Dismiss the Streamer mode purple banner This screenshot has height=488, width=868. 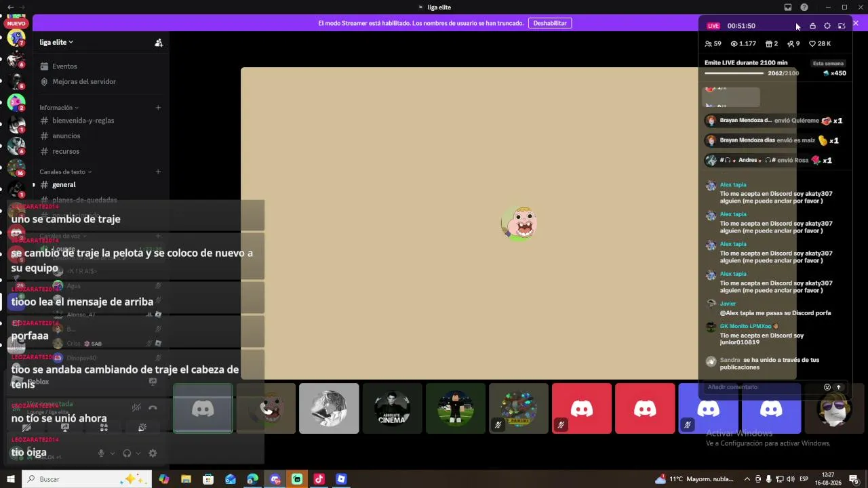(x=856, y=23)
